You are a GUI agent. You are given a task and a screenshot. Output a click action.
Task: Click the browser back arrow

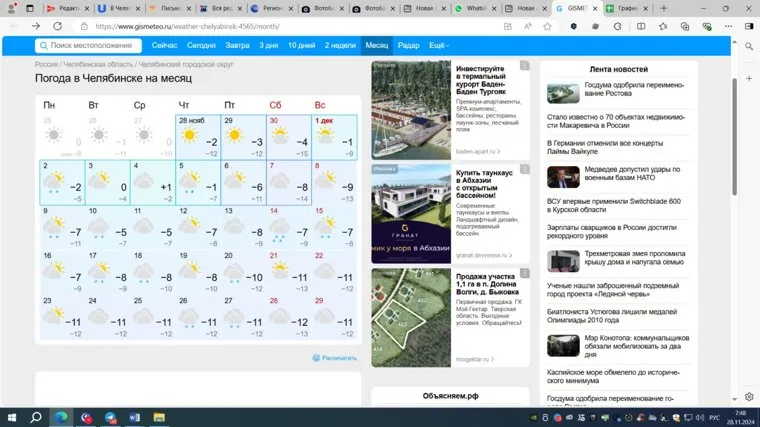(13, 26)
